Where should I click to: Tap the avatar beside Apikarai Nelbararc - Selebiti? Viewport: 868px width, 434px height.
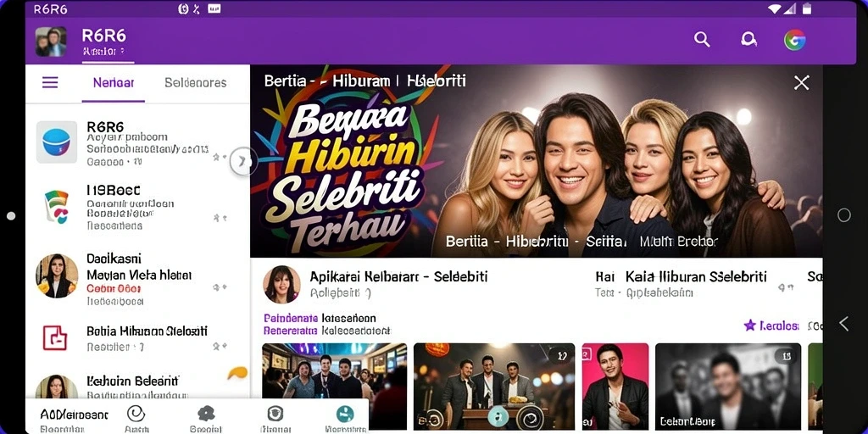tap(281, 284)
